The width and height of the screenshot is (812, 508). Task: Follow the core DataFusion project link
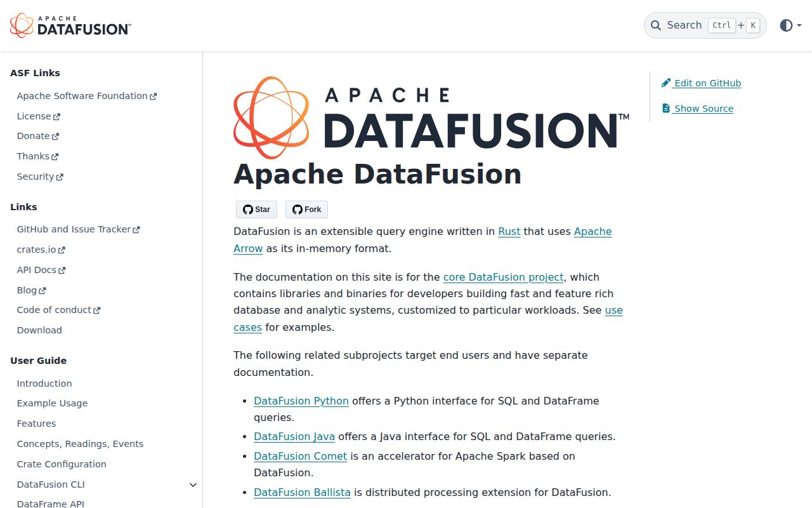pyautogui.click(x=504, y=277)
